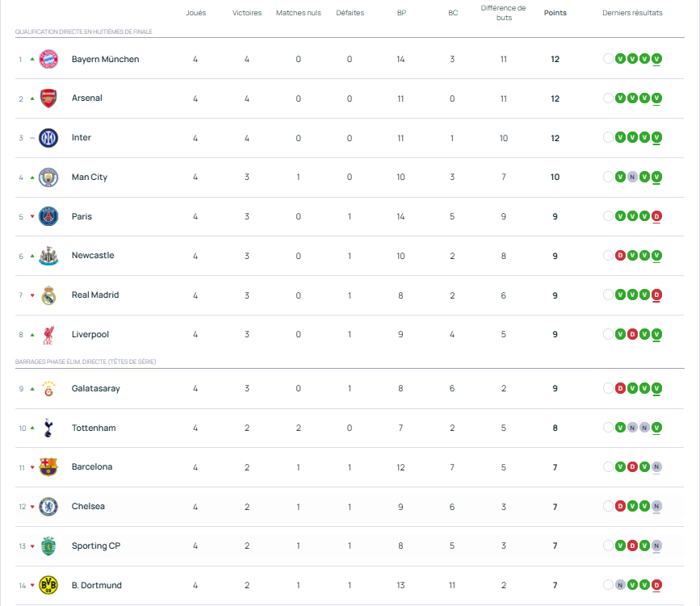Image resolution: width=700 pixels, height=606 pixels.
Task: Click the Man City club crest
Action: click(49, 178)
